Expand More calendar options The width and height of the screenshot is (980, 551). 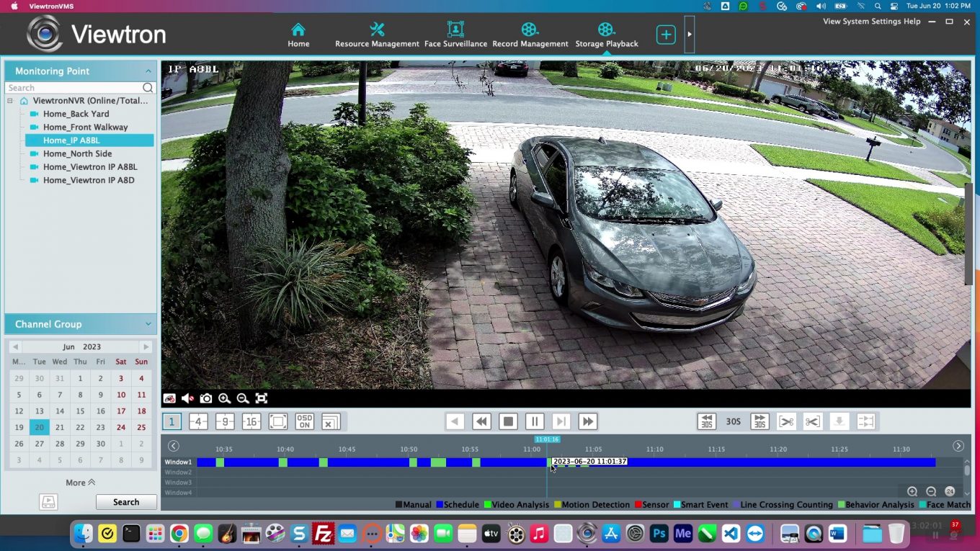coord(79,482)
